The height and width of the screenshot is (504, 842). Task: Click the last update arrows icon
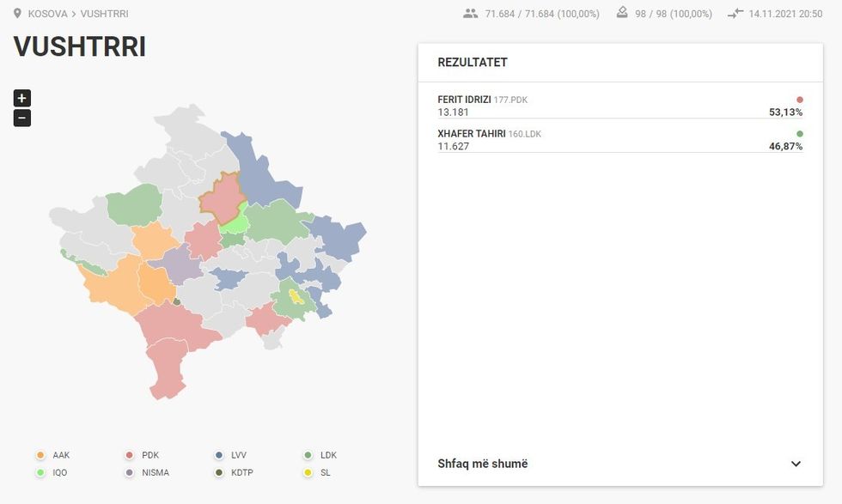pos(735,14)
